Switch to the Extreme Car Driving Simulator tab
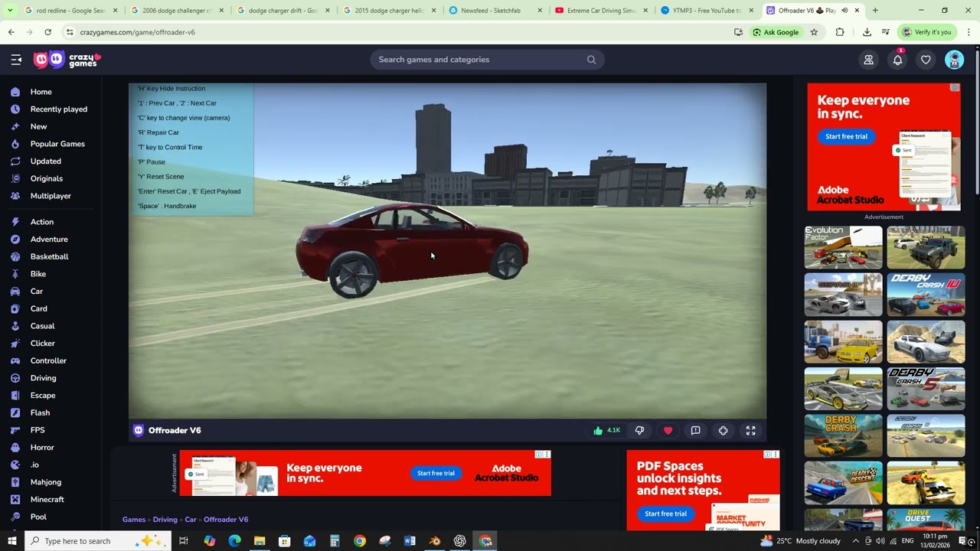The width and height of the screenshot is (980, 551). point(602,11)
